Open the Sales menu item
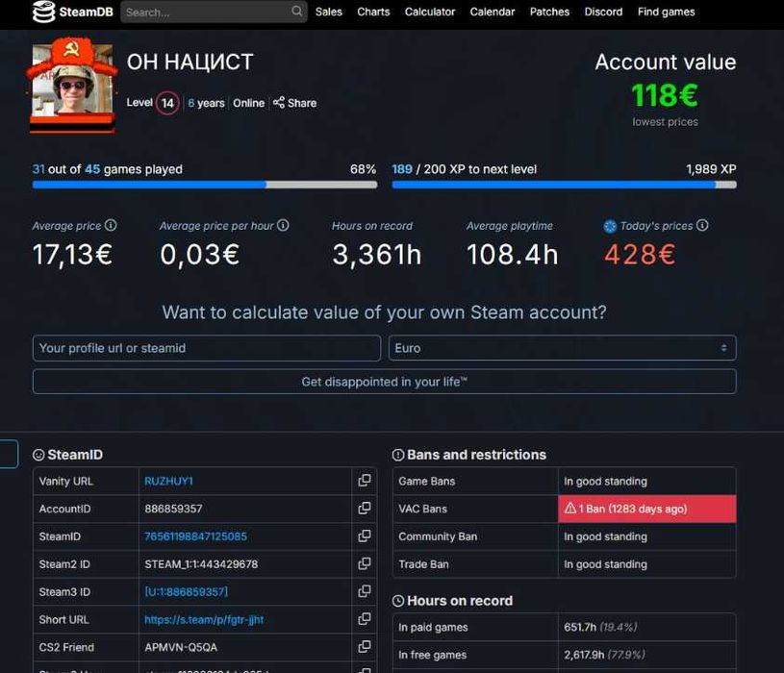This screenshot has height=673, width=784. point(328,12)
